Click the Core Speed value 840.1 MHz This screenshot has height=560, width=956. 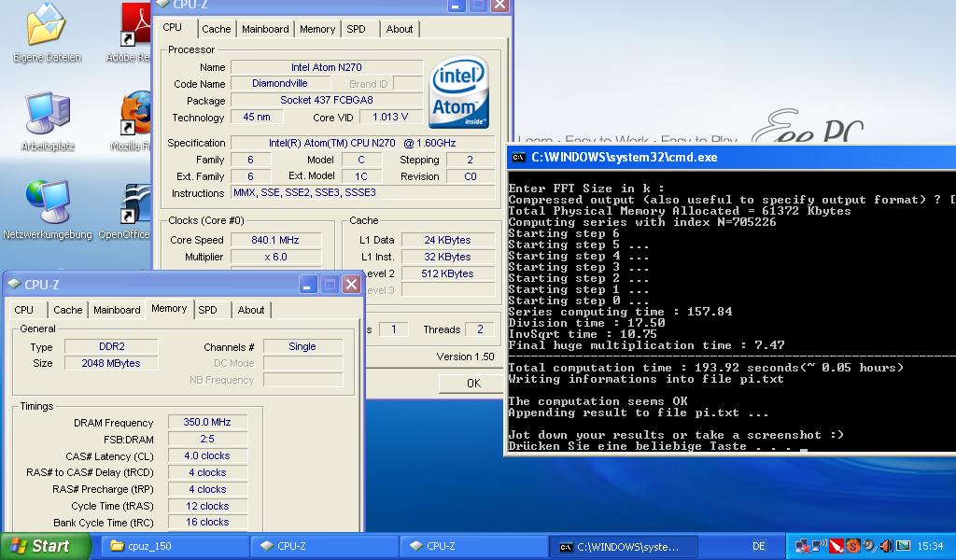click(275, 240)
